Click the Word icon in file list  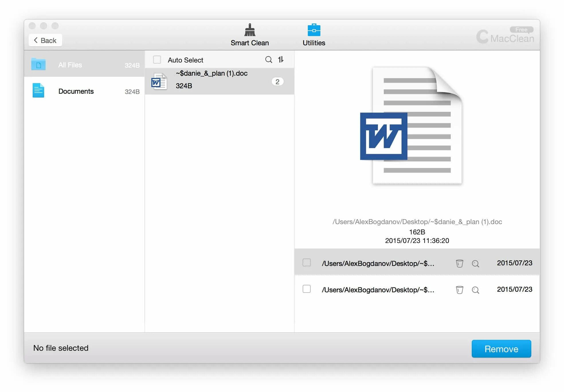click(159, 82)
